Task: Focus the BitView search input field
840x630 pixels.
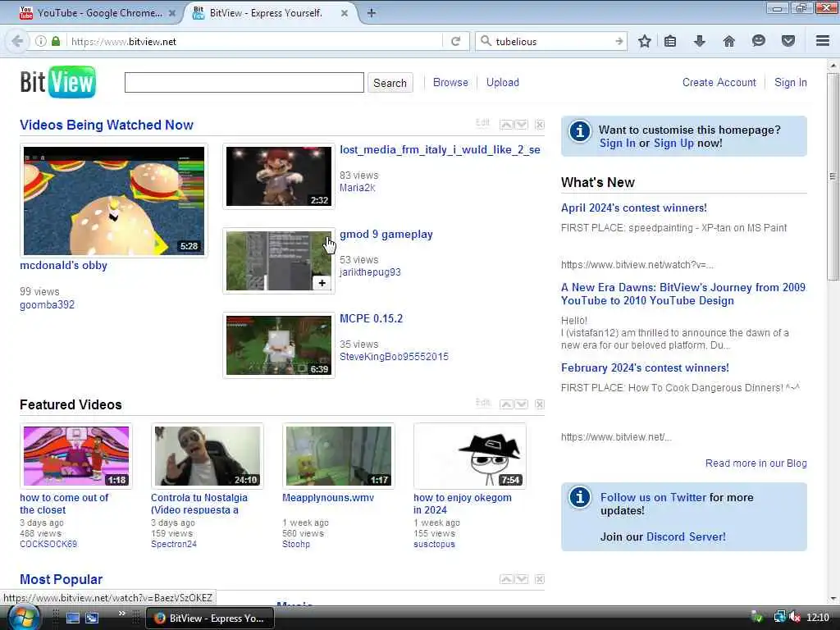Action: [244, 83]
